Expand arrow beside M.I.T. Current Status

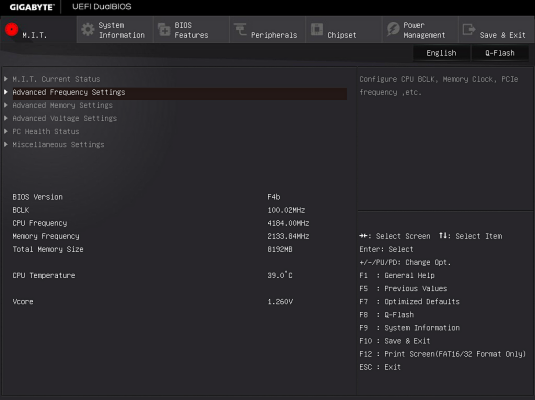coord(6,79)
